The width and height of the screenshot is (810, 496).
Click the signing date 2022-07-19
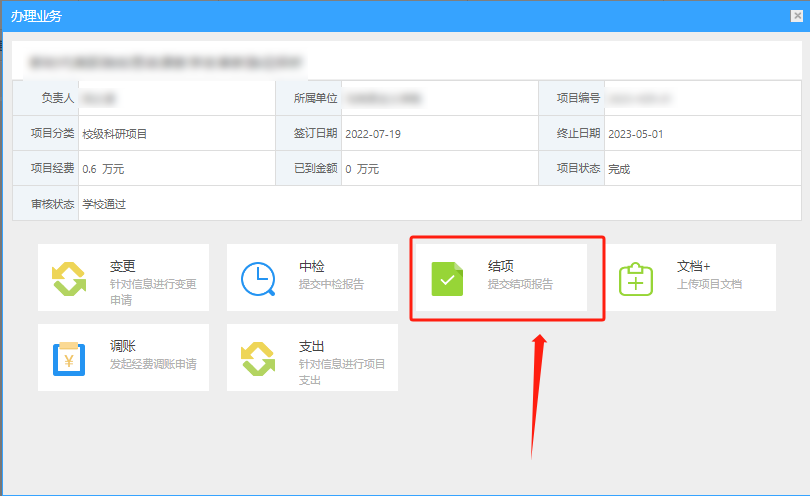pos(372,134)
